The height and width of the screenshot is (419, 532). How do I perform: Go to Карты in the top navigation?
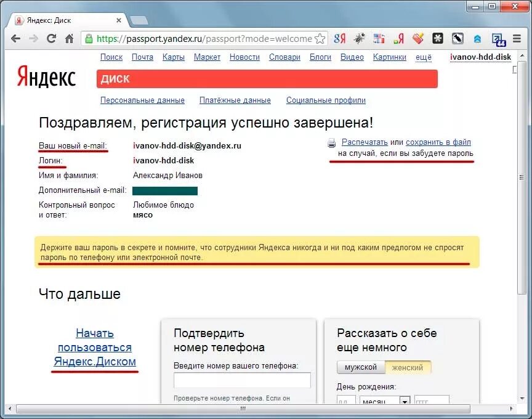[174, 57]
